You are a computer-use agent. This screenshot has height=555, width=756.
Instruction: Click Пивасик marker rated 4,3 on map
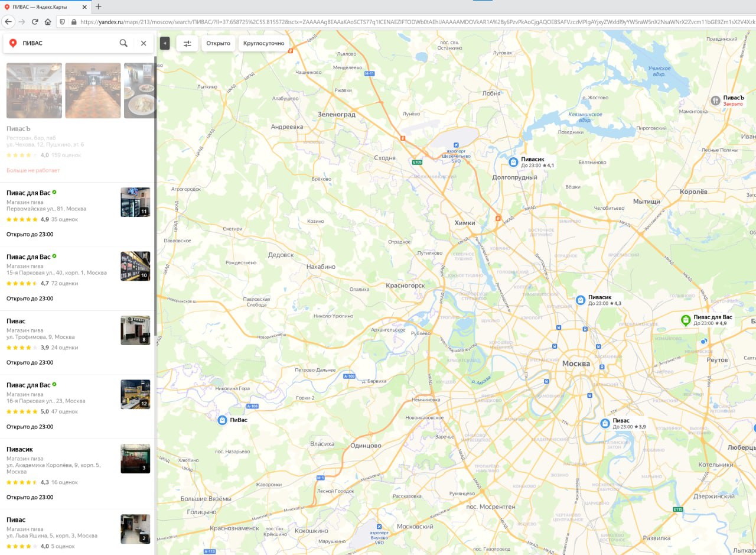(x=581, y=300)
